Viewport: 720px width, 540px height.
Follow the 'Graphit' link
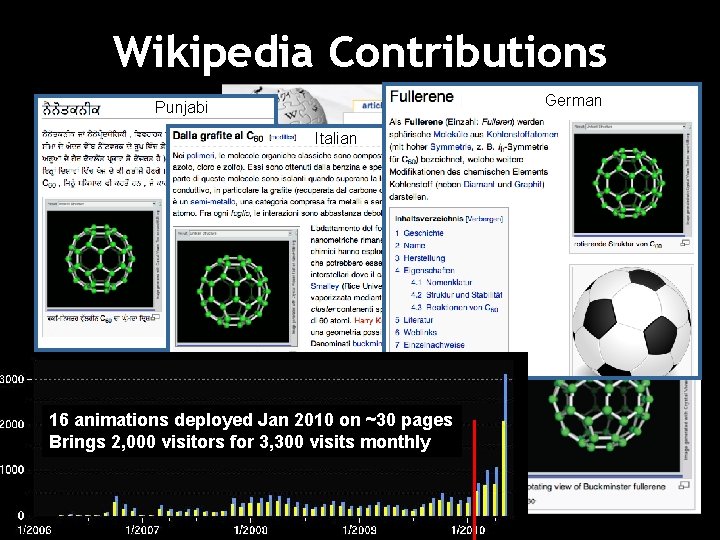coord(529,185)
